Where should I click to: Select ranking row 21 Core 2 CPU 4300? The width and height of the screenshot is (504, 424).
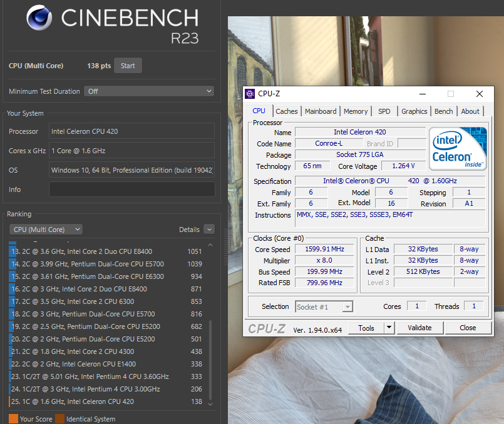point(106,351)
